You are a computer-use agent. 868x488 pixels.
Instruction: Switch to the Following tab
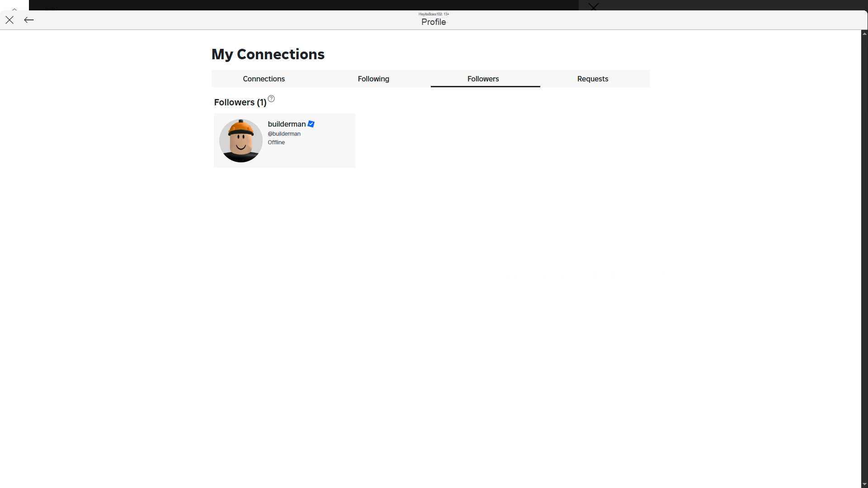(373, 79)
